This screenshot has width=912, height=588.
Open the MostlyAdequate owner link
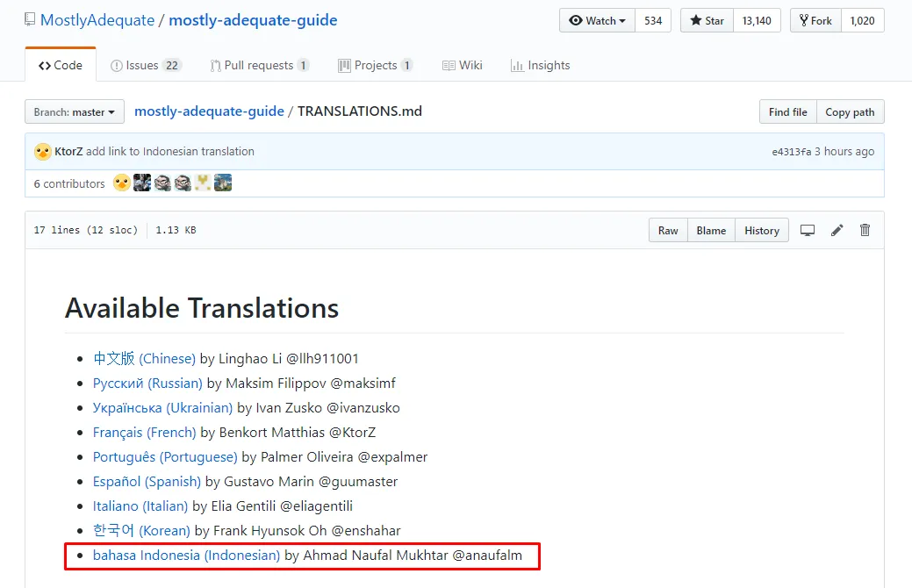coord(97,20)
